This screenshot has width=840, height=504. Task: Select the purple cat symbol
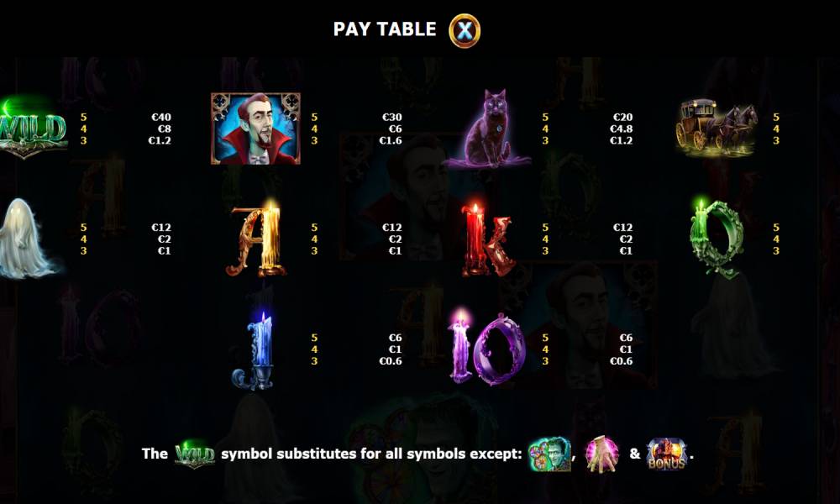[488, 129]
